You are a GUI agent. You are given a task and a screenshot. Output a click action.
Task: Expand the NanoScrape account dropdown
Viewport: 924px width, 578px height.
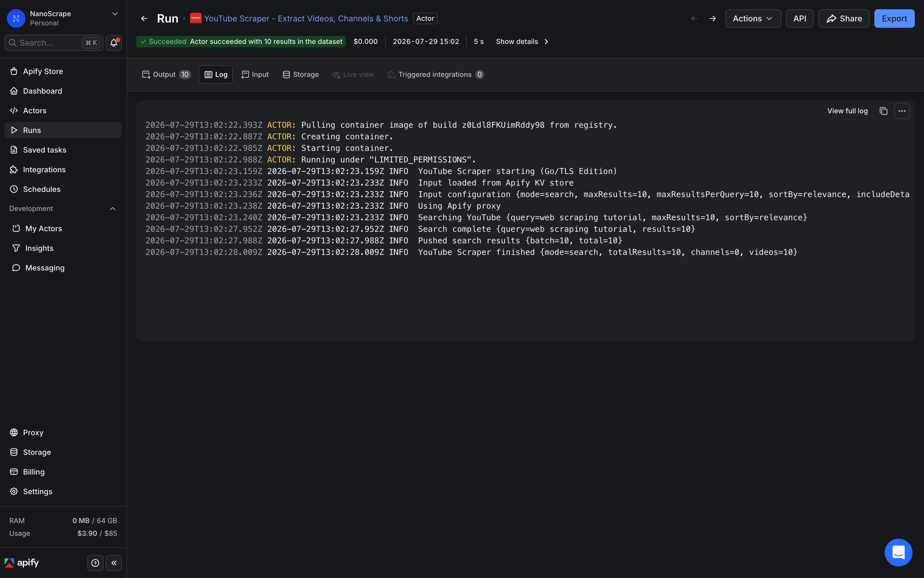[x=115, y=14]
